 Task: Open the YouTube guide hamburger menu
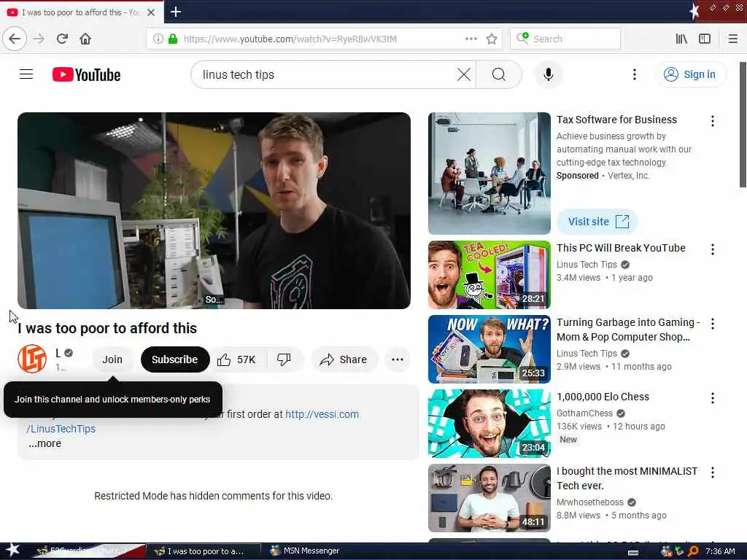(x=26, y=74)
